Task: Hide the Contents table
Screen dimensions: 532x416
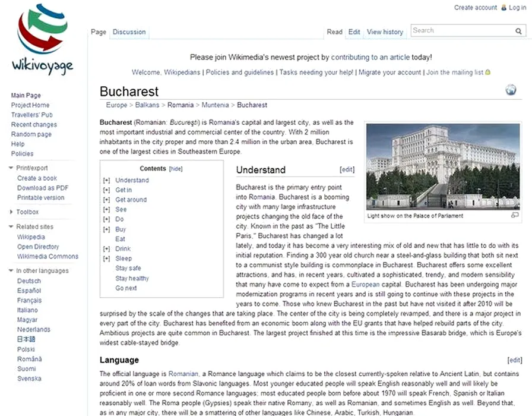Action: pyautogui.click(x=176, y=169)
